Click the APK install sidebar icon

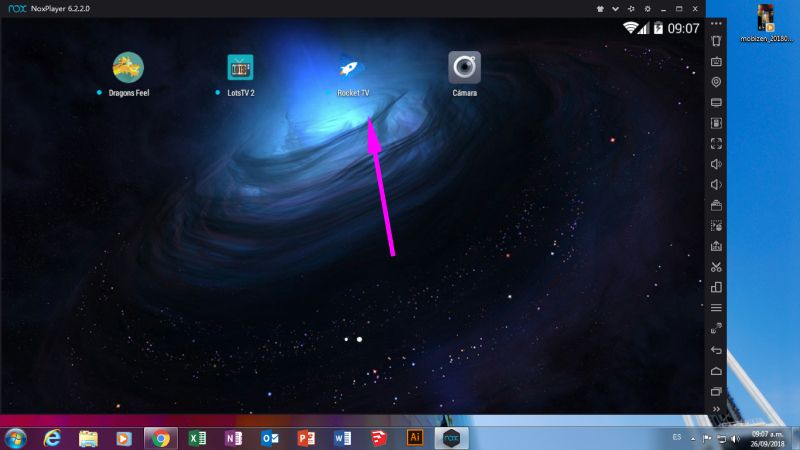pyautogui.click(x=716, y=123)
